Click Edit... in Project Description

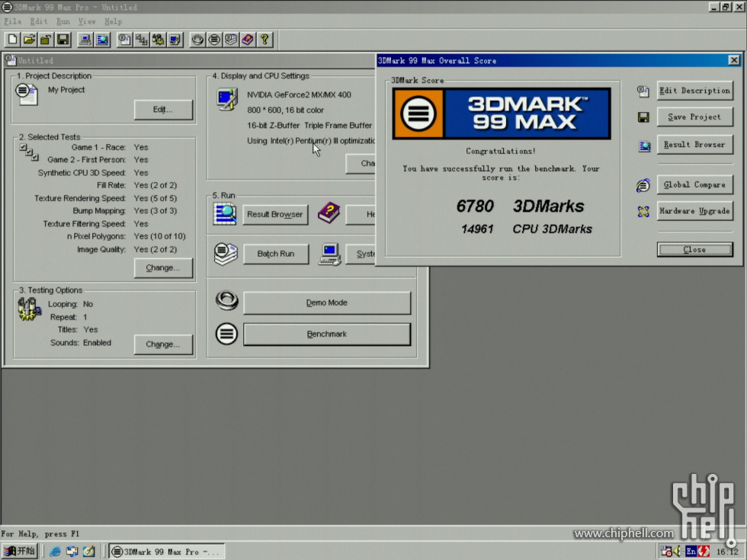[163, 110]
